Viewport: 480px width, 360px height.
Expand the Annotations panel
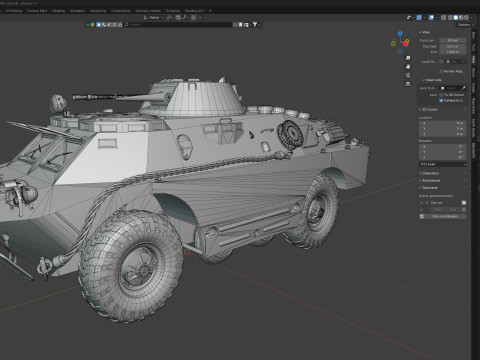pyautogui.click(x=430, y=180)
